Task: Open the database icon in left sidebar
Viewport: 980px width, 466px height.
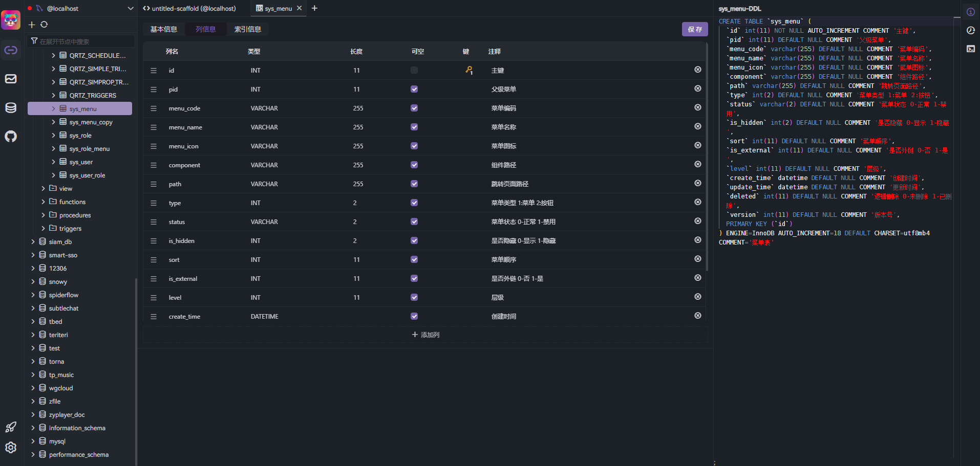Action: pyautogui.click(x=11, y=108)
